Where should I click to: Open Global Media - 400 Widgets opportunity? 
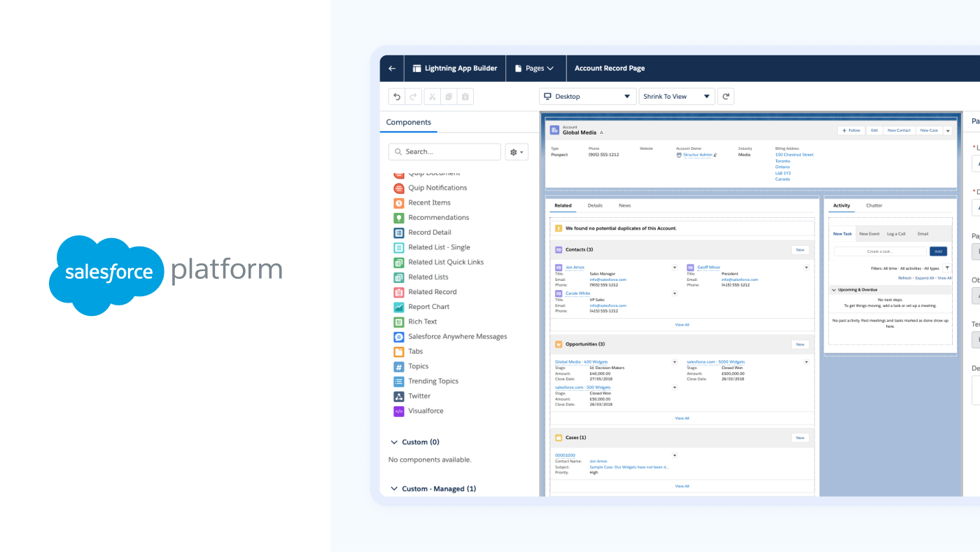tap(581, 362)
